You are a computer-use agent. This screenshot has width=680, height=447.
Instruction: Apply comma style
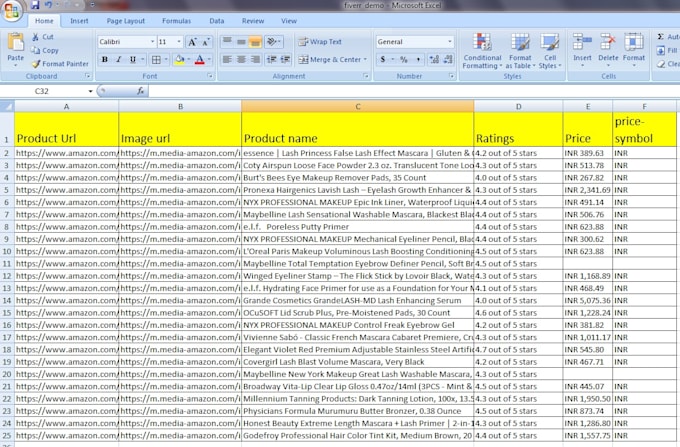418,59
